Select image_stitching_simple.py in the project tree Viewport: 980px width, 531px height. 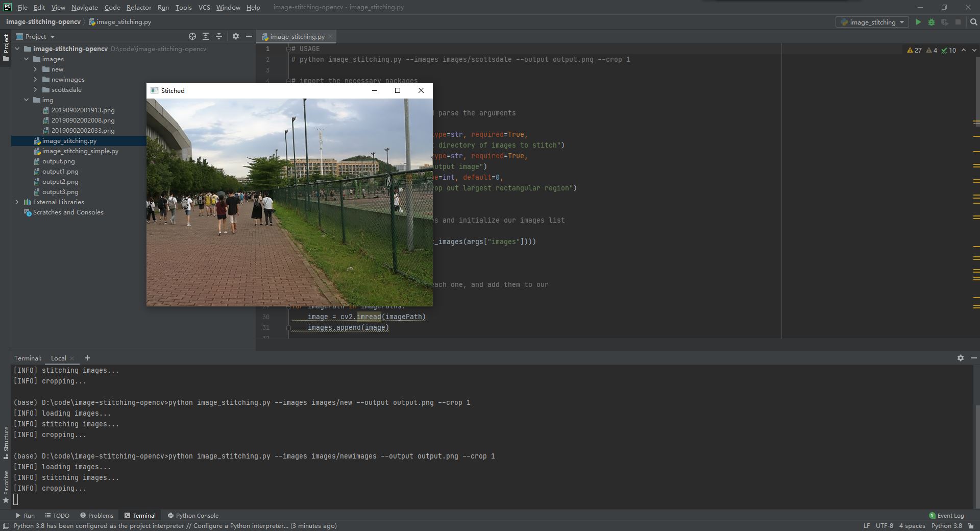coord(80,151)
